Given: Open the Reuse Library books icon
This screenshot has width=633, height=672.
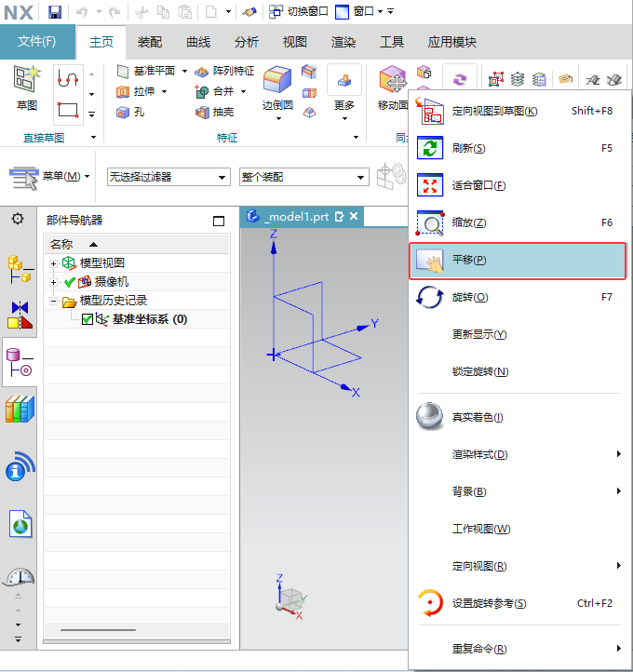Looking at the screenshot, I should click(20, 410).
